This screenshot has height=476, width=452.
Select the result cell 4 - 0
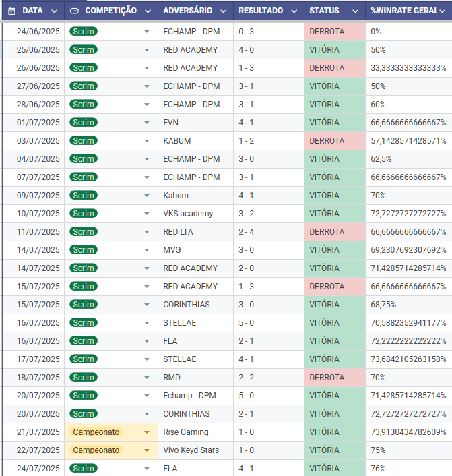(269, 50)
